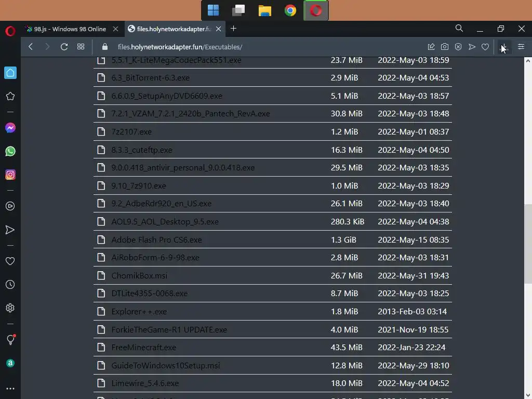Download 7z2107.exe

(x=131, y=131)
